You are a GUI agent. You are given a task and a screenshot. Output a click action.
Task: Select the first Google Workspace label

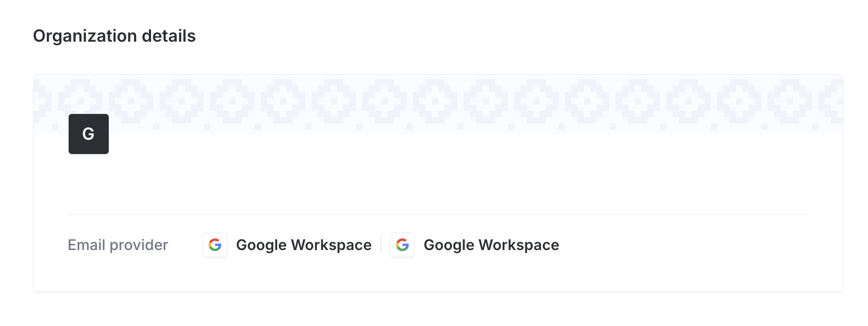pos(304,245)
